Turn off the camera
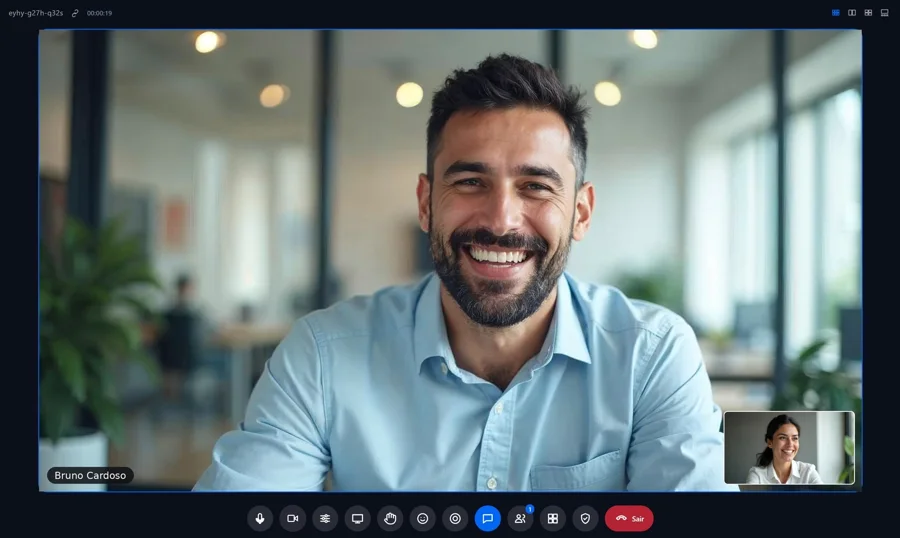The image size is (900, 538). 293,518
